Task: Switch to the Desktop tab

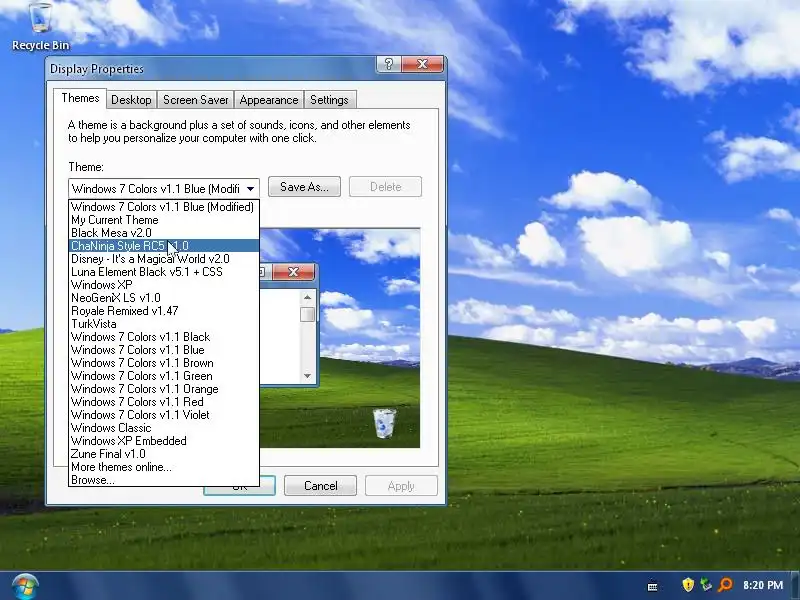Action: point(131,100)
